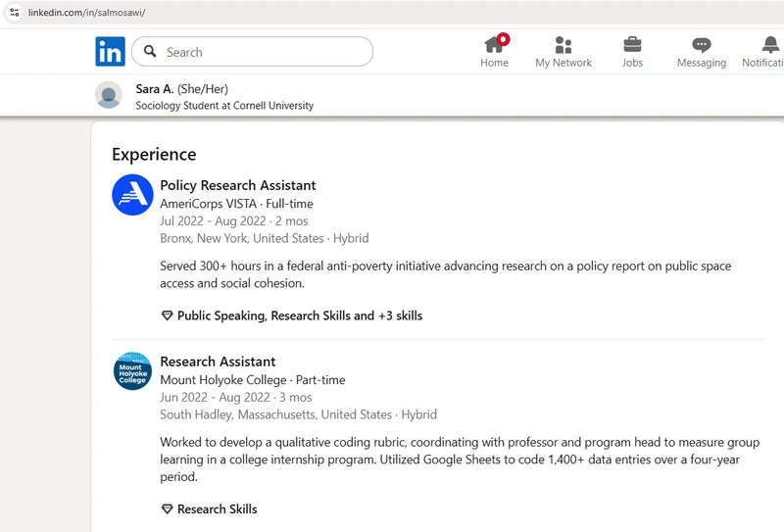Click the magnifier icon in search box
The image size is (784, 532).
(150, 52)
